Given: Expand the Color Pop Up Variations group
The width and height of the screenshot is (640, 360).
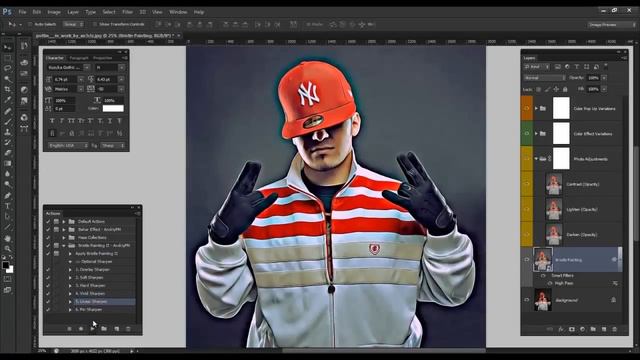Looking at the screenshot, I should point(536,109).
